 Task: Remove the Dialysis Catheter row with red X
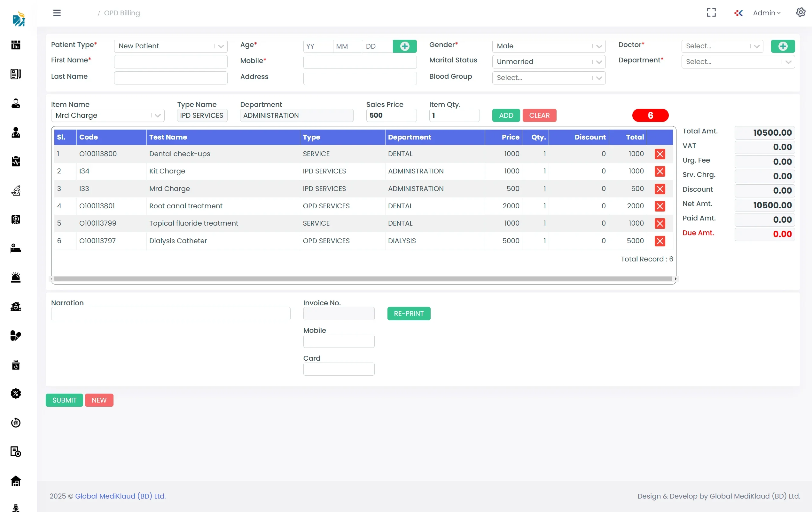click(x=660, y=241)
